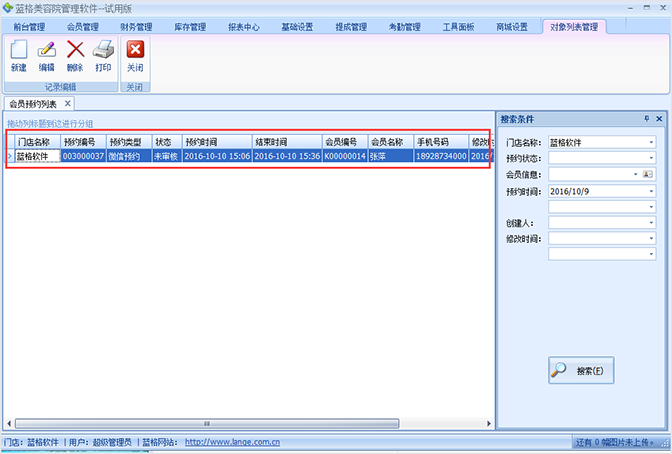Click the 搜索(F) search button
672x454 pixels.
581,370
